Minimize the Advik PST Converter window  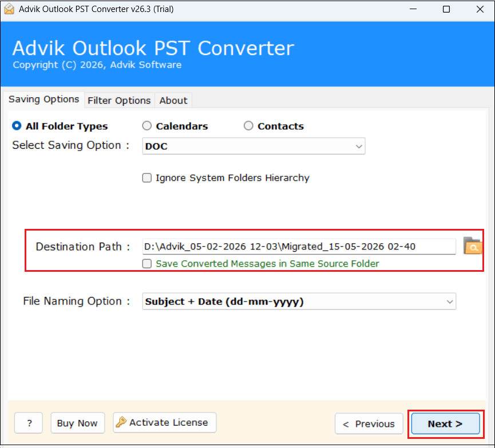point(413,9)
